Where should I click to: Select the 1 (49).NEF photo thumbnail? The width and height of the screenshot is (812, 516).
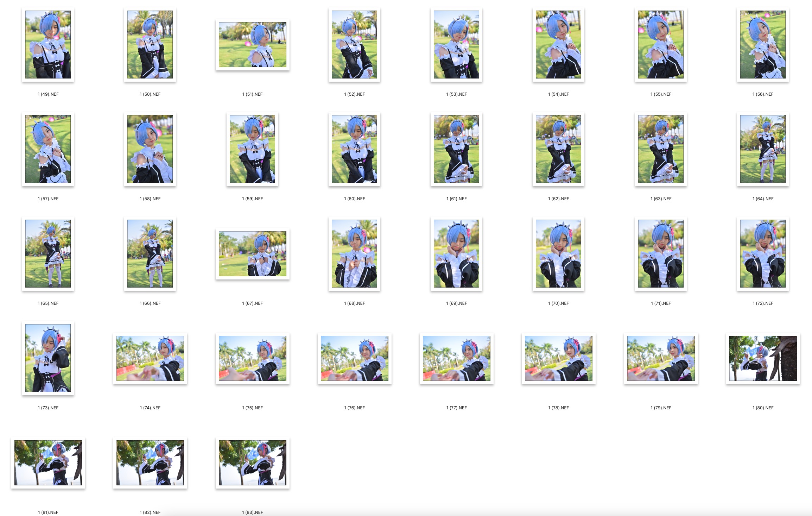tap(48, 44)
